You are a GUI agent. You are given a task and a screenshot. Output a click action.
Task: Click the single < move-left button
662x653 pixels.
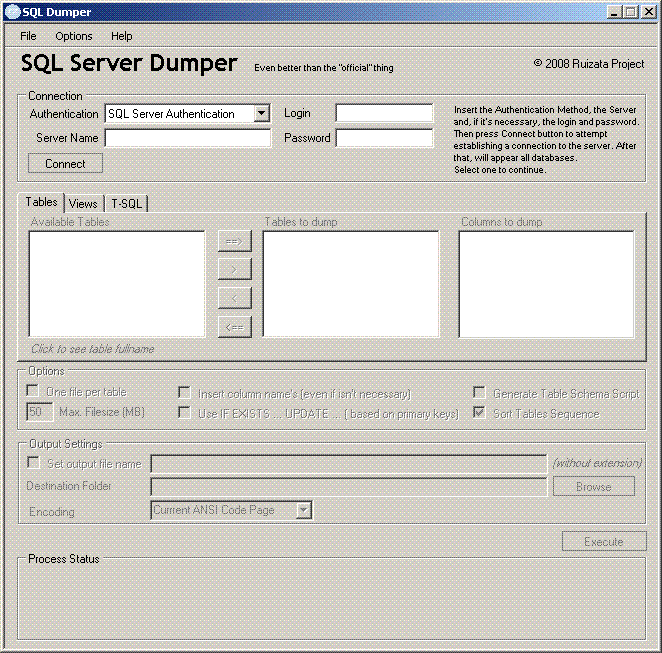click(x=235, y=298)
